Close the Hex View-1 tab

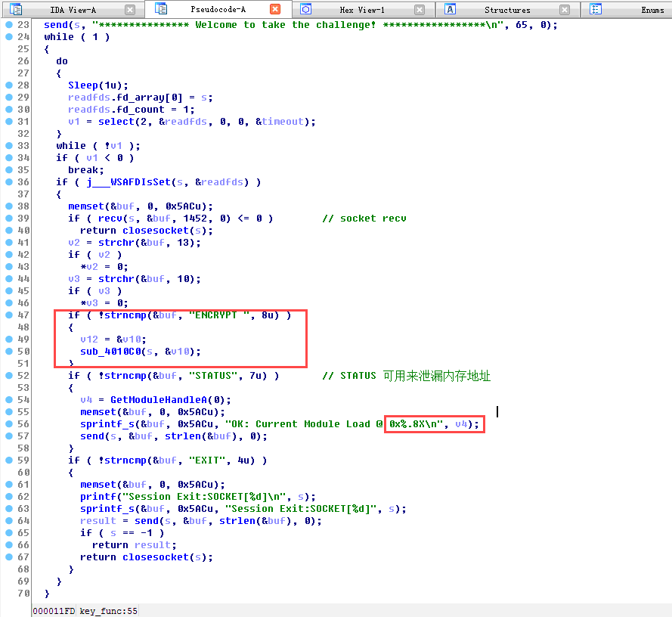pos(420,10)
